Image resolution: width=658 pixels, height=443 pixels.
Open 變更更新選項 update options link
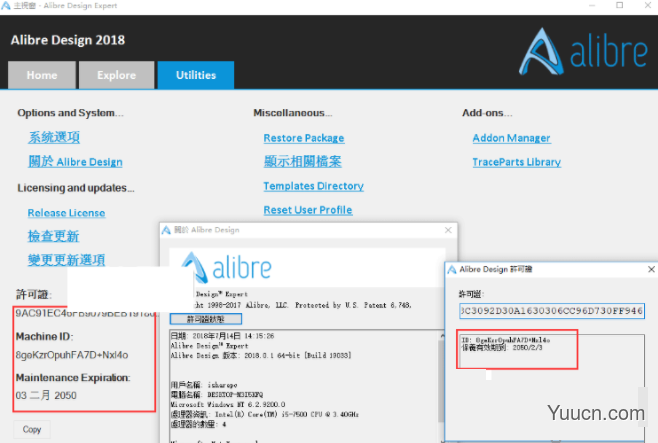66,260
